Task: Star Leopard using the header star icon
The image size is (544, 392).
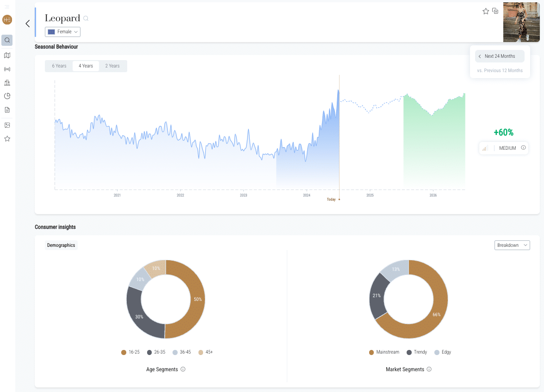Action: [x=486, y=11]
